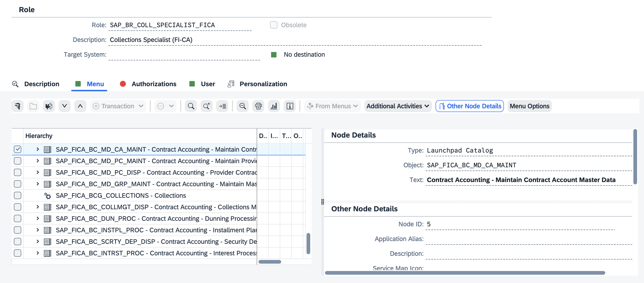Image resolution: width=644 pixels, height=283 pixels.
Task: Click the print icon
Action: click(x=258, y=106)
